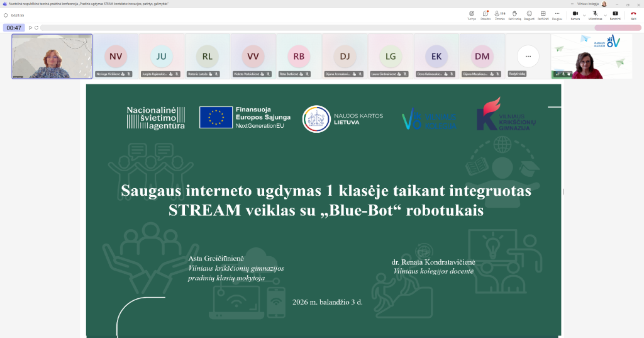The width and height of the screenshot is (644, 338).
Task: Open the Reaguoti reactions menu
Action: tap(529, 14)
